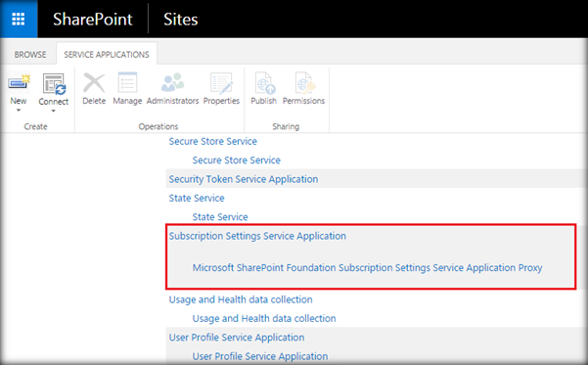Image resolution: width=588 pixels, height=365 pixels.
Task: Open Security Token Service Application link
Action: tap(244, 179)
